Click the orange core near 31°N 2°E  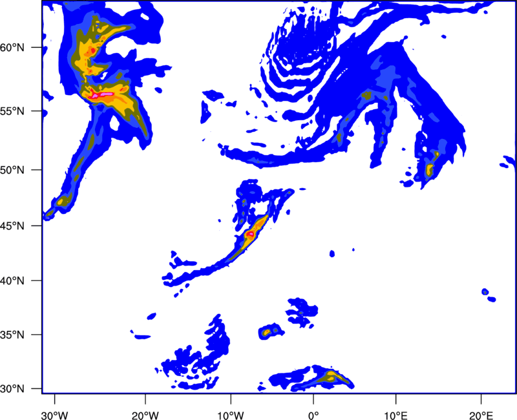point(332,375)
